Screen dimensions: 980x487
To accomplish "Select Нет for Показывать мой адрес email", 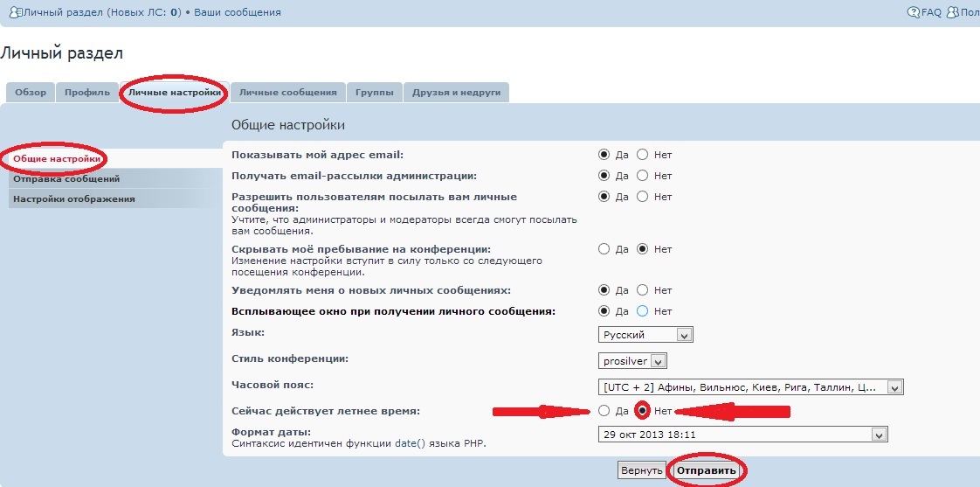I will [643, 155].
